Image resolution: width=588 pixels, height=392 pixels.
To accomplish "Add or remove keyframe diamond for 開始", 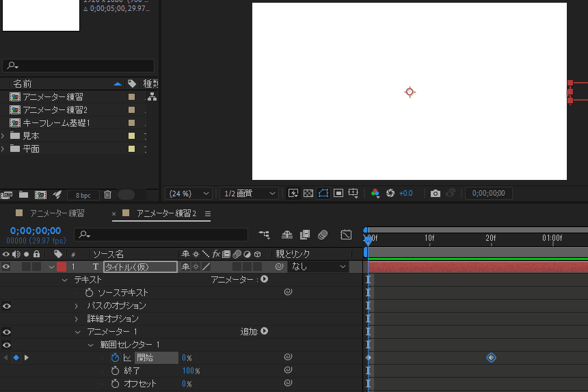I will point(16,358).
